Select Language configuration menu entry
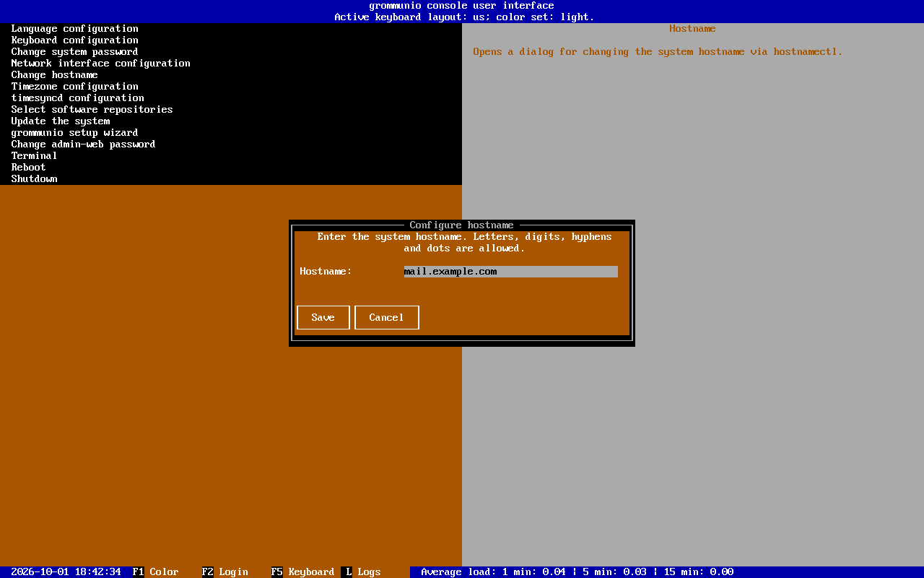The width and height of the screenshot is (924, 578). (74, 29)
